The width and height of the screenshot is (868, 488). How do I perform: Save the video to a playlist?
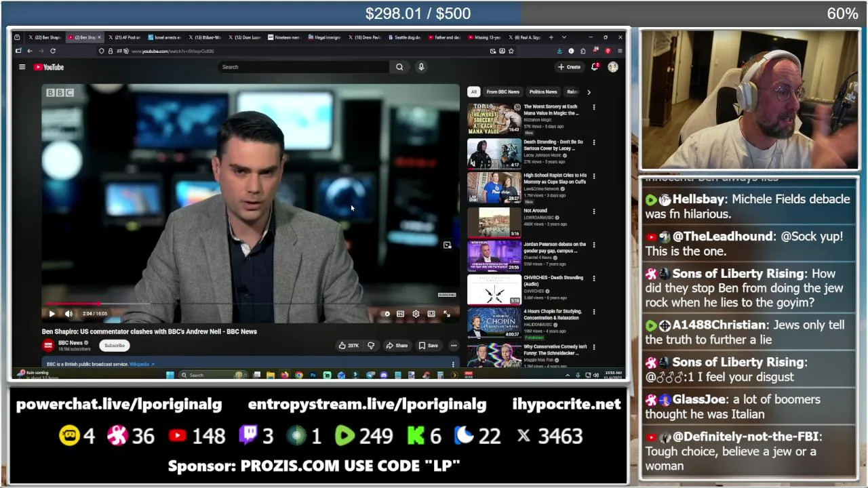[429, 346]
